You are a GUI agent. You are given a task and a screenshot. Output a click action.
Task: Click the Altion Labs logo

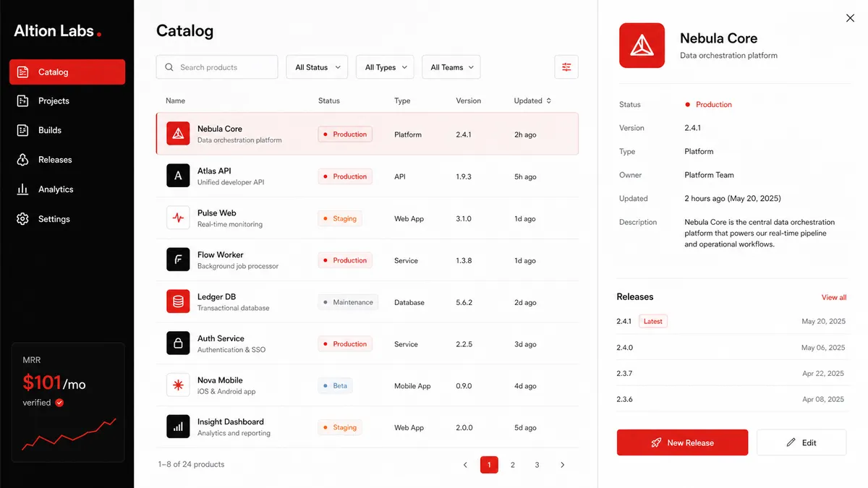click(58, 31)
